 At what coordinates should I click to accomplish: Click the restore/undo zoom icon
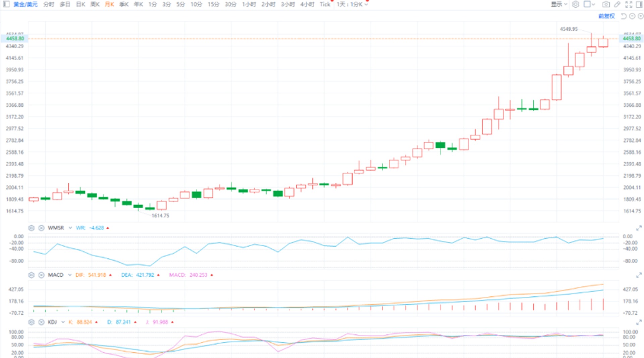624,16
